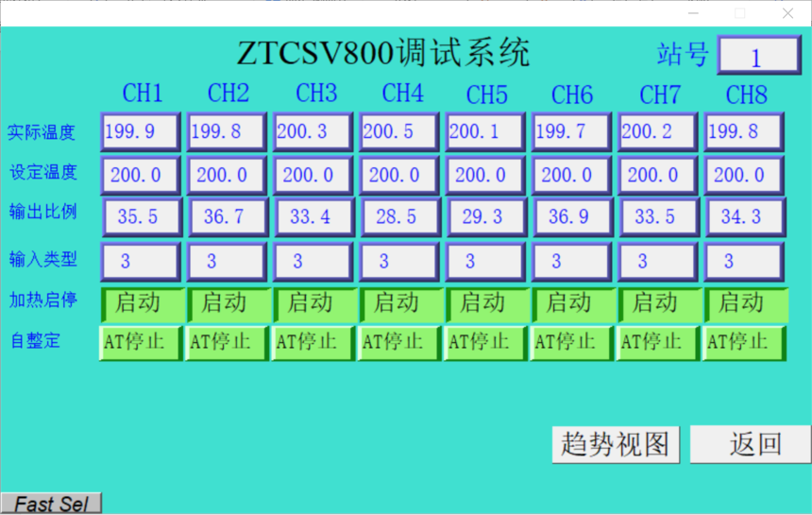Click the 返回 return button
Viewport: 812px width, 515px height.
751,444
